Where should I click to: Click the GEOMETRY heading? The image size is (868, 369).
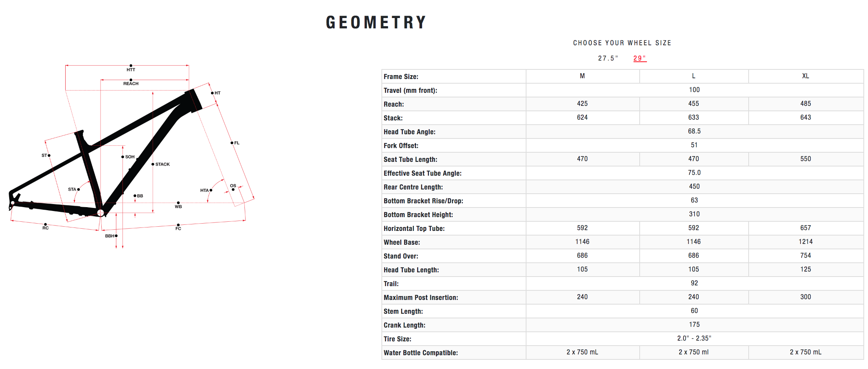pyautogui.click(x=376, y=22)
